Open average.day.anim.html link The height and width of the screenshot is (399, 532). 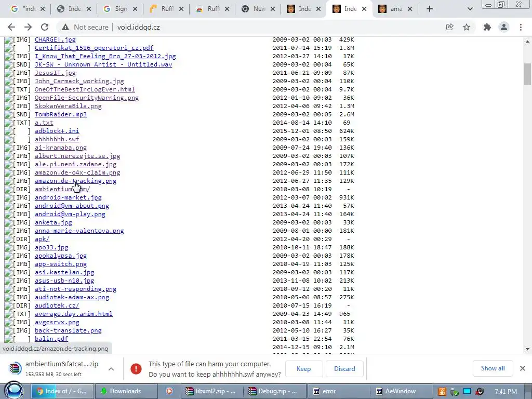click(x=73, y=314)
